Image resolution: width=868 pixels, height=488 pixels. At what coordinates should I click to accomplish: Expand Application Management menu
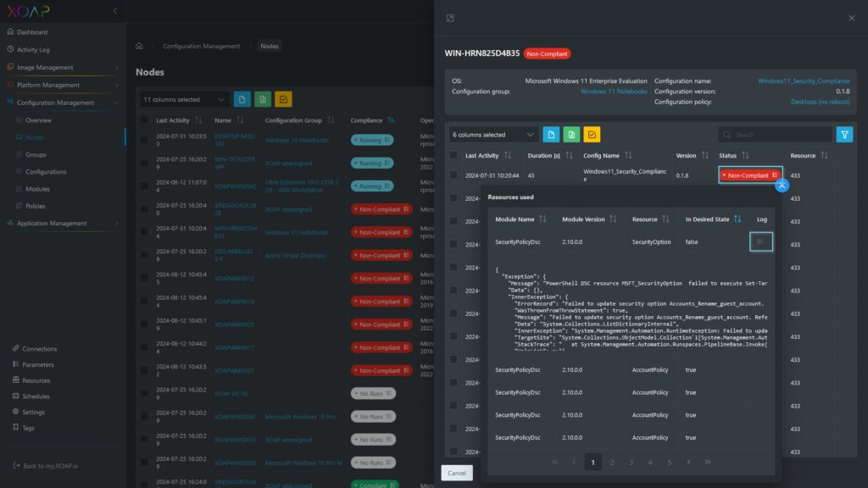[x=63, y=224]
